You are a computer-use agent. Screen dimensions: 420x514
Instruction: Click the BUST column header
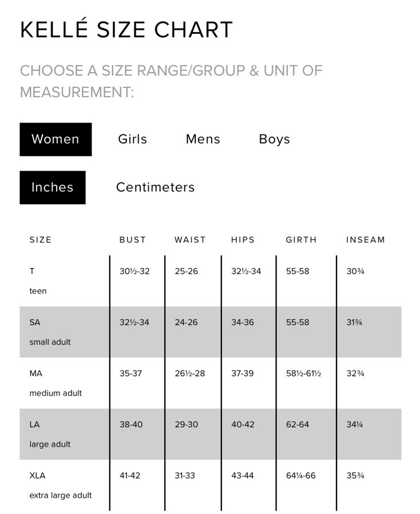[x=133, y=240]
